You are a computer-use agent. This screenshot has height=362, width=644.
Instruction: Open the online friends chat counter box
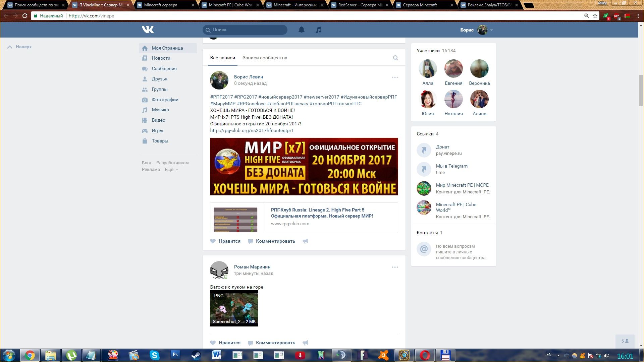(x=625, y=341)
